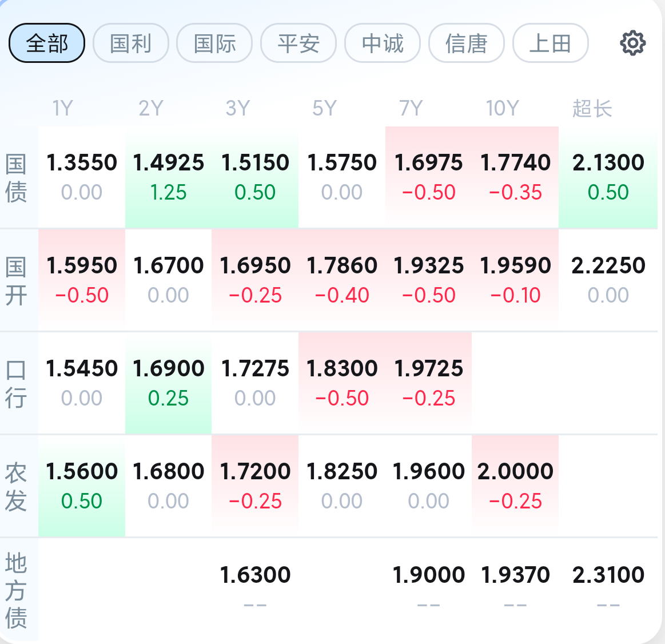Click 国开 超长 yield 2.2250 cell
The height and width of the screenshot is (644, 665).
[608, 280]
